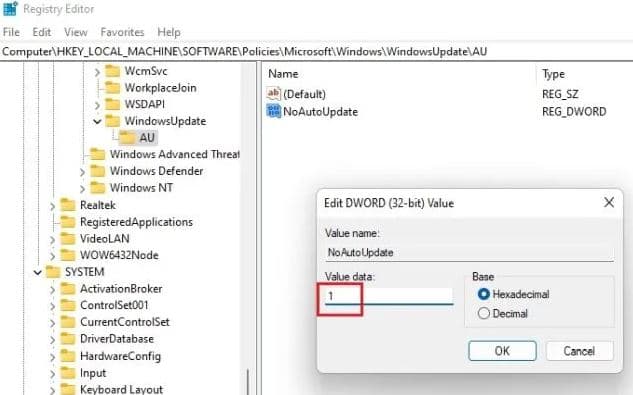Select the NoAutoUpdate value name
The image size is (633, 395).
(321, 112)
